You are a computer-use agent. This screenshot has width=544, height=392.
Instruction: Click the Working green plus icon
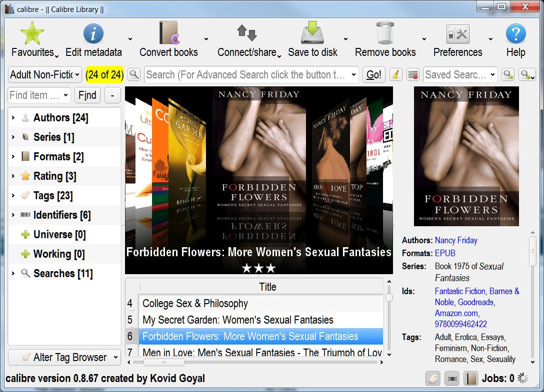click(x=25, y=254)
